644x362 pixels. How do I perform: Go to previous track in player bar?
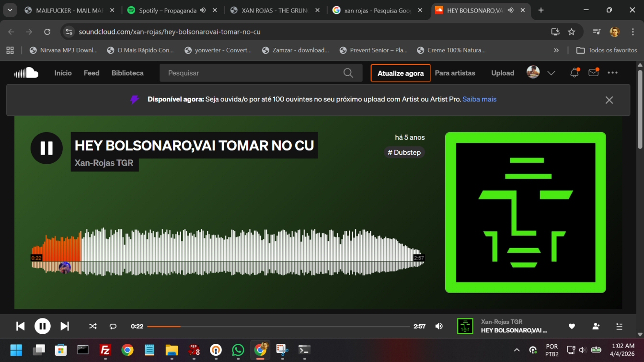point(21,326)
